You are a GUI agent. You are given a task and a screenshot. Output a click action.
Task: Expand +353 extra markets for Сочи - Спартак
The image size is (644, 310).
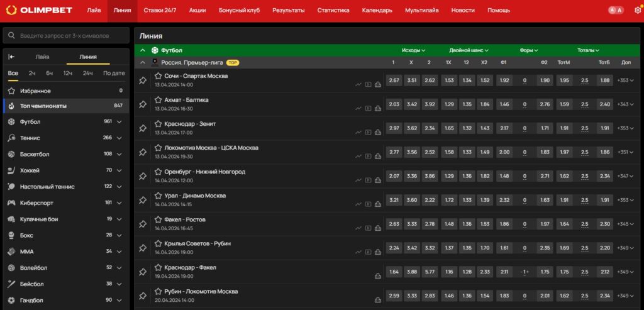click(626, 80)
